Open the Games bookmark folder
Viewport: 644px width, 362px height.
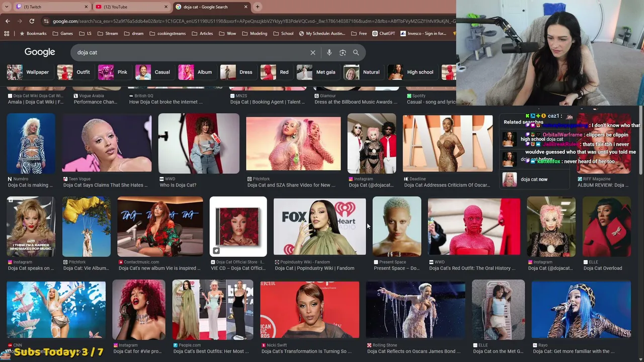click(62, 34)
